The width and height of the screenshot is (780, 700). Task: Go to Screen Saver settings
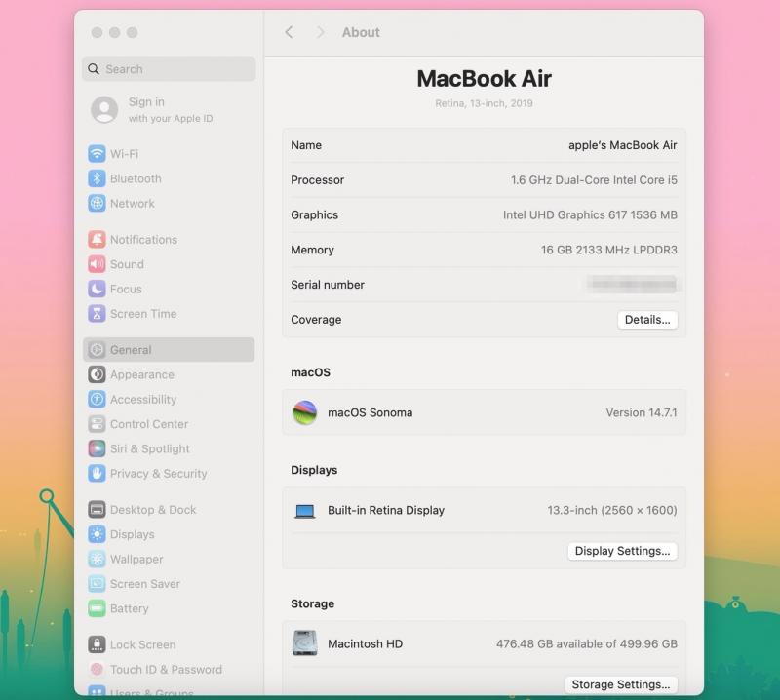click(x=134, y=584)
